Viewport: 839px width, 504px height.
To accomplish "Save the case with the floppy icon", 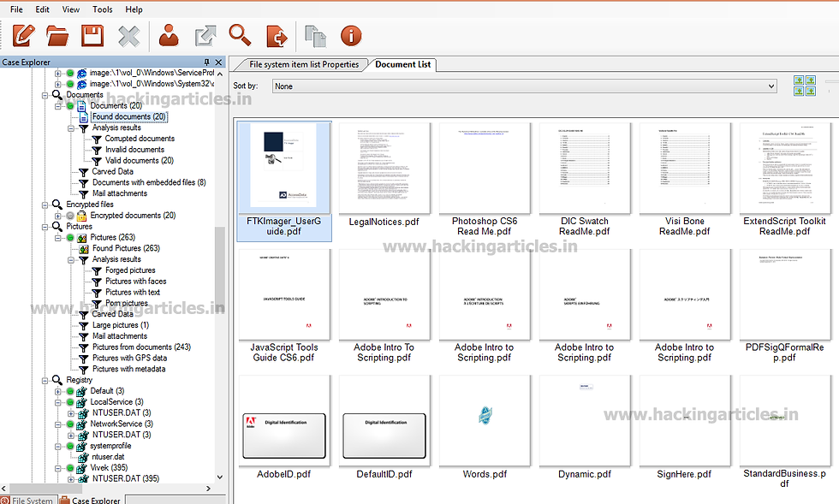I will coord(92,36).
